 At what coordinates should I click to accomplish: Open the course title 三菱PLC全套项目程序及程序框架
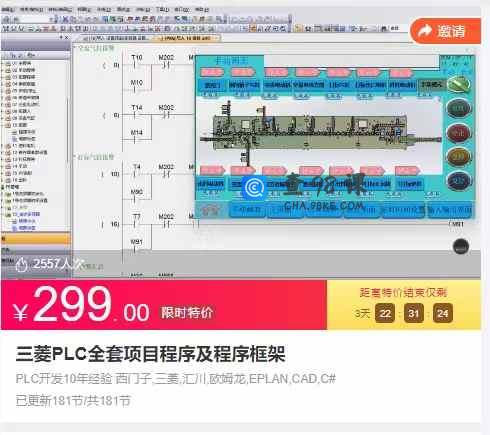tap(150, 354)
